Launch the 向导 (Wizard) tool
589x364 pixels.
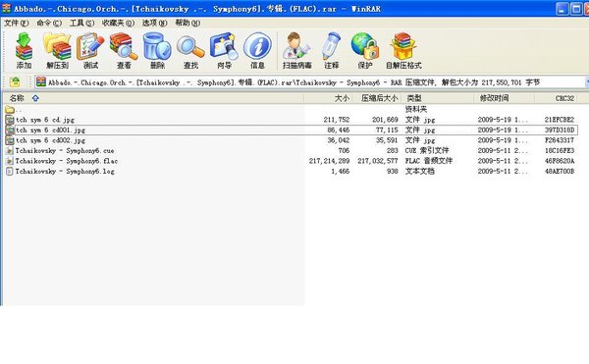click(x=224, y=50)
